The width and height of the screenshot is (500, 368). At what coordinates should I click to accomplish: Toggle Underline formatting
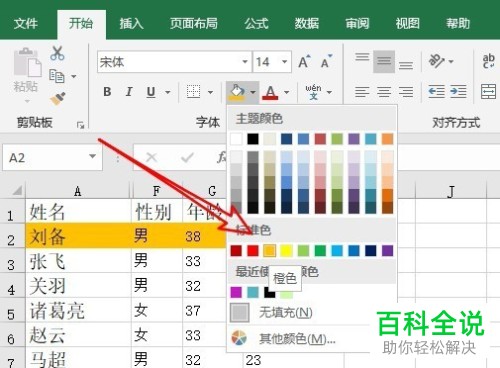coord(151,92)
